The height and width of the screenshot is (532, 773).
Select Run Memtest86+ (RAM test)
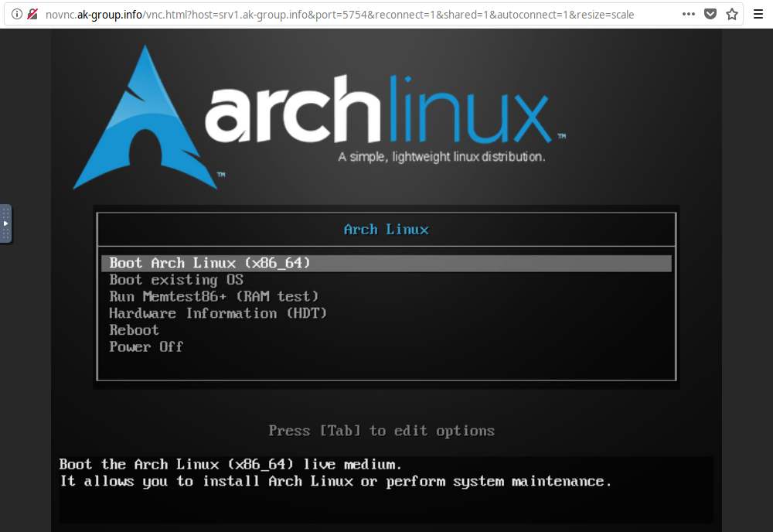coord(213,296)
